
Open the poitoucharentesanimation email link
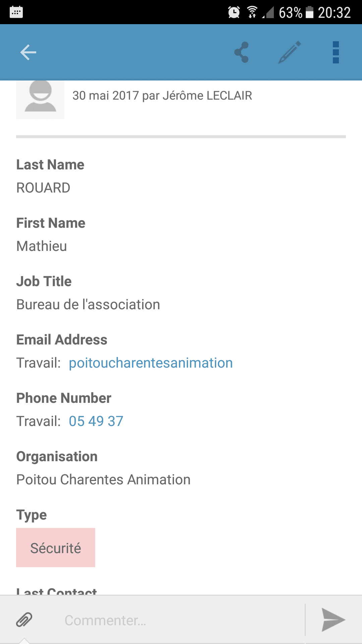click(x=150, y=363)
